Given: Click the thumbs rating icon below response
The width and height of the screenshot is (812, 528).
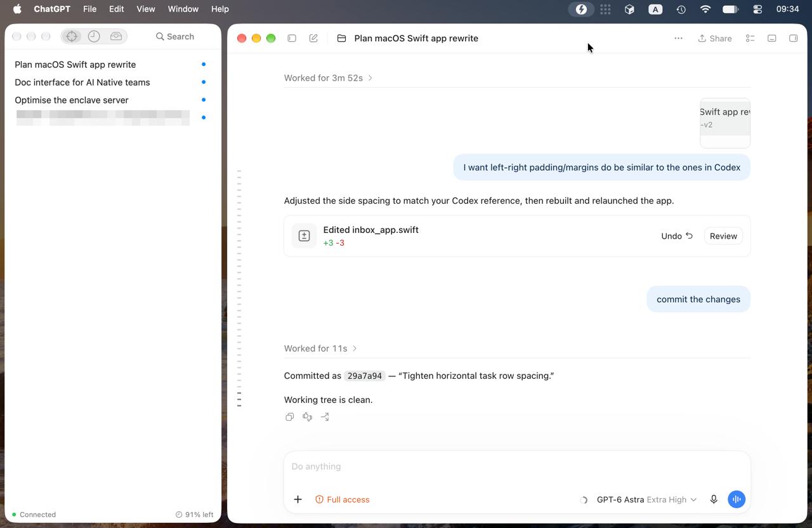Looking at the screenshot, I should tap(307, 417).
